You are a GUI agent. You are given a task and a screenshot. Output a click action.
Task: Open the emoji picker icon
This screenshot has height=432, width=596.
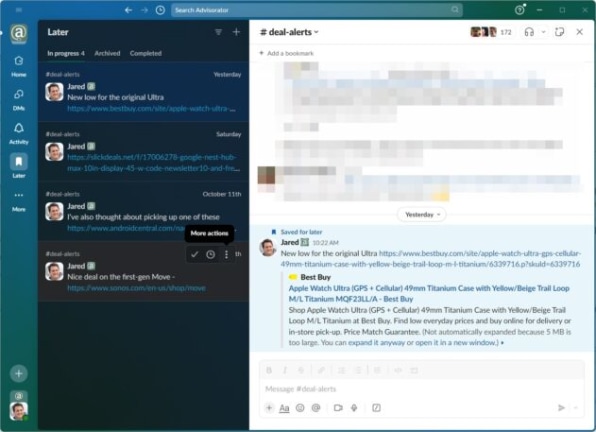(x=300, y=408)
